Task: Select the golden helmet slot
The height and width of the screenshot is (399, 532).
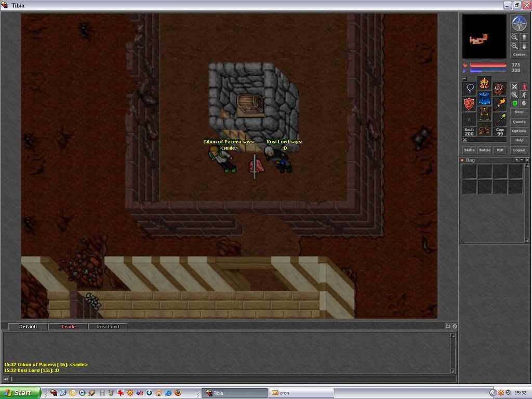Action: click(485, 83)
